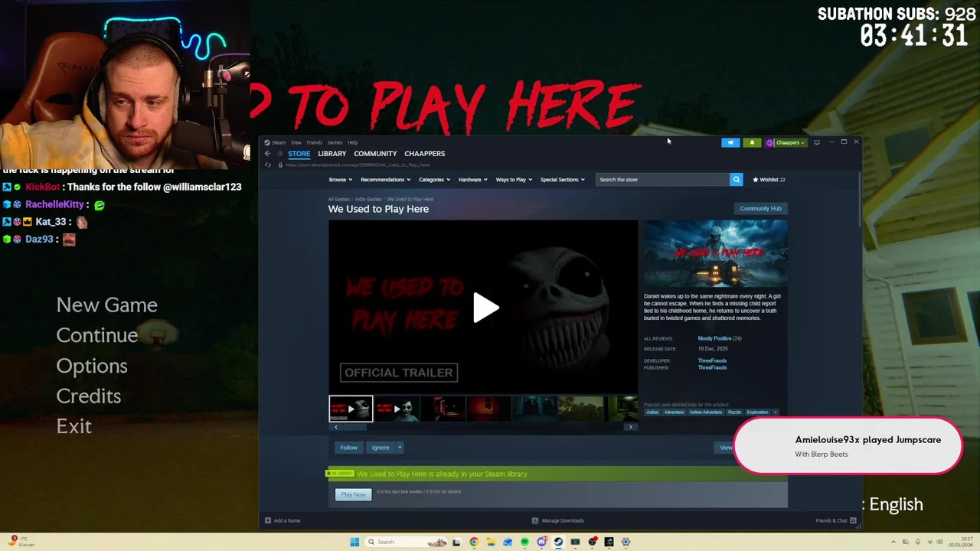Expand the Categories dropdown
Screen dimensions: 980x551
[434, 180]
